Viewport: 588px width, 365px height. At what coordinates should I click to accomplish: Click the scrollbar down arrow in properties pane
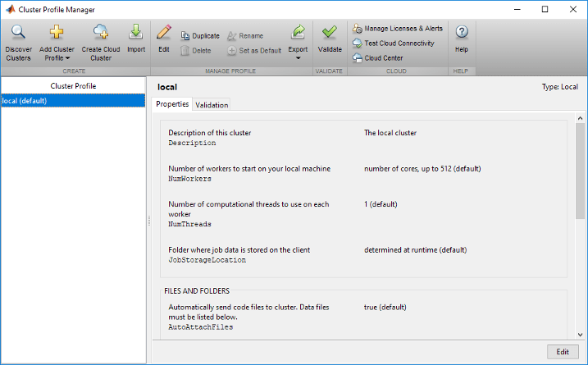(x=580, y=335)
